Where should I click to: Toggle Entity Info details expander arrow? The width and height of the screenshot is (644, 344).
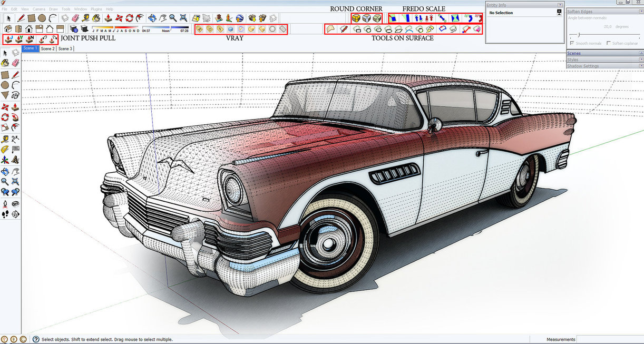[559, 13]
